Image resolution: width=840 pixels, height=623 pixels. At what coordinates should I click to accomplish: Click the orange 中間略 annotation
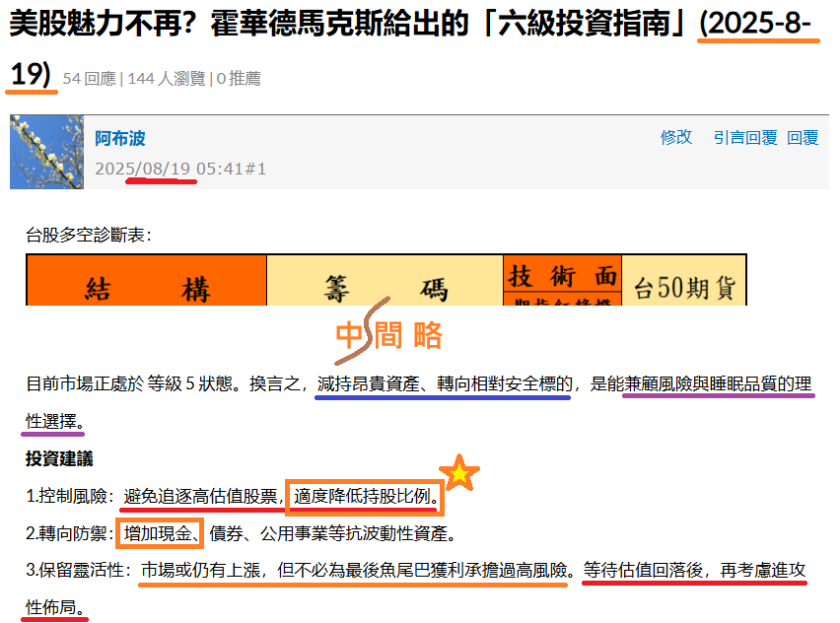coord(388,336)
